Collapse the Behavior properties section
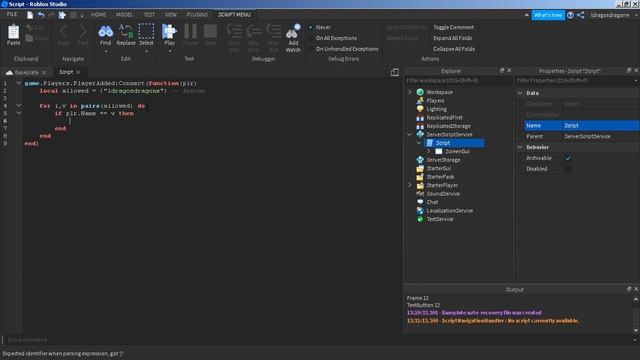Screen dimensions: 640x360 tap(520, 147)
